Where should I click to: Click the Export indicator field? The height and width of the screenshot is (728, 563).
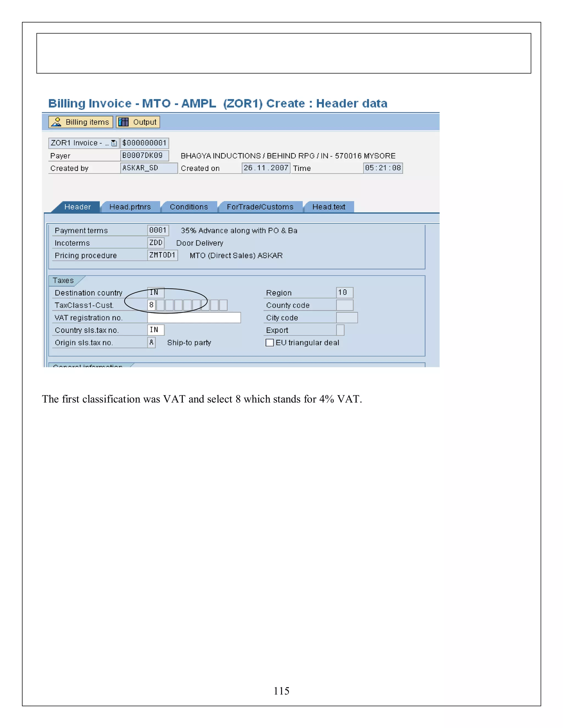340,330
